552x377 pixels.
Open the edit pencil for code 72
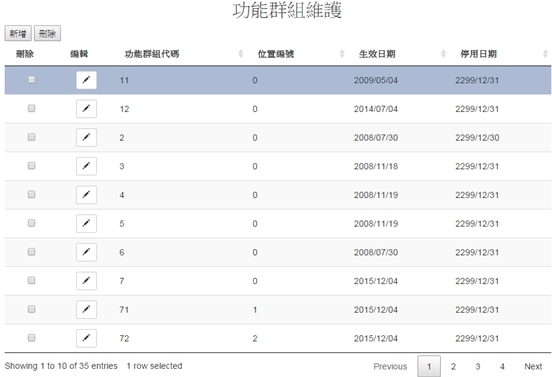86,338
